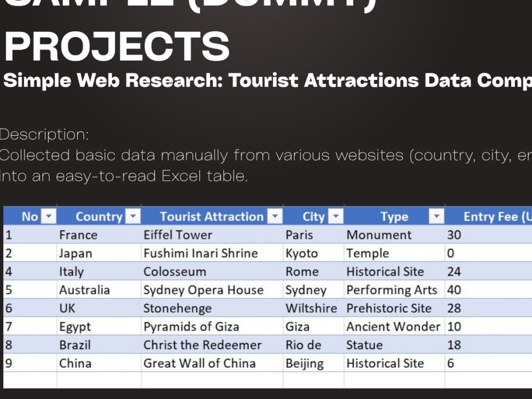532x399 pixels.
Task: Select the Sydney Opera House cell
Action: (x=212, y=290)
